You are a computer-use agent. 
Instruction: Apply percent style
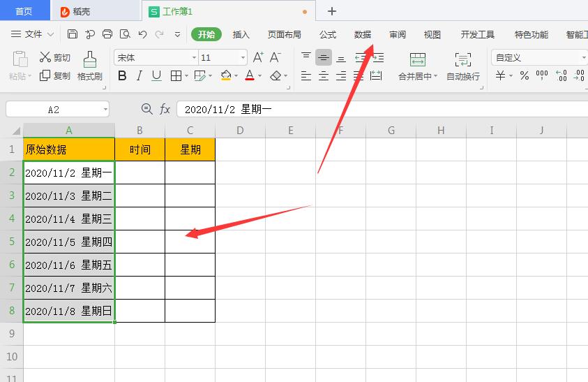pyautogui.click(x=525, y=76)
